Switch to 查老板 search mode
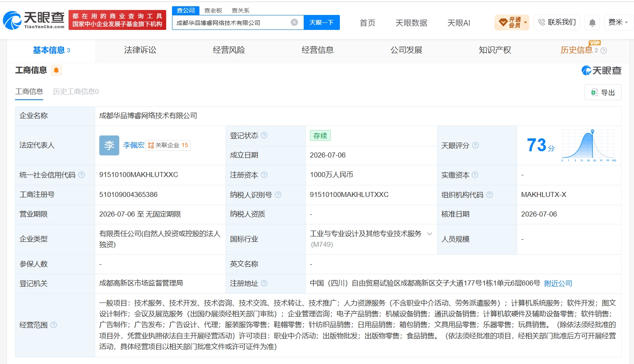 tap(213, 10)
